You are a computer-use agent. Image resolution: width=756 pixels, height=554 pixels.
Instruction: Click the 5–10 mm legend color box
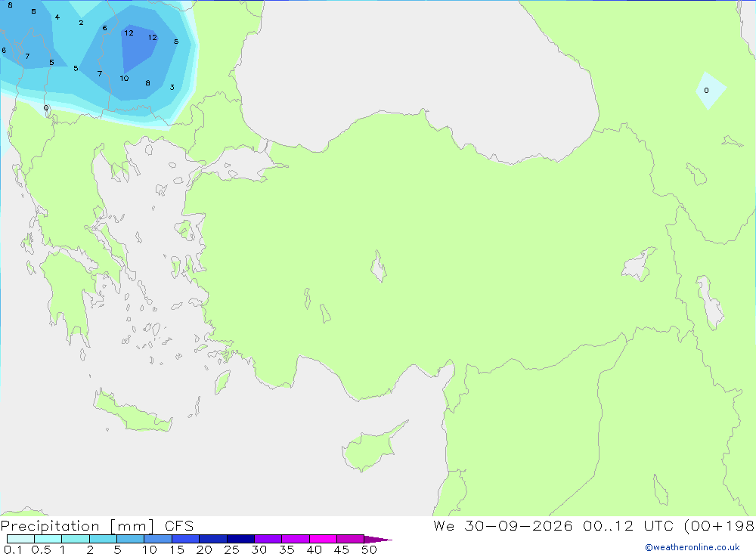tap(131, 539)
